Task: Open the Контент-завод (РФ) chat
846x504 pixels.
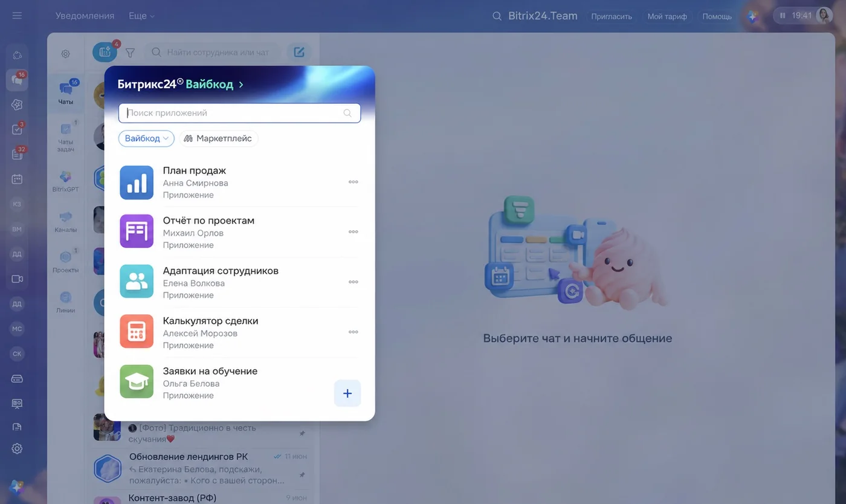Action: pos(202,498)
